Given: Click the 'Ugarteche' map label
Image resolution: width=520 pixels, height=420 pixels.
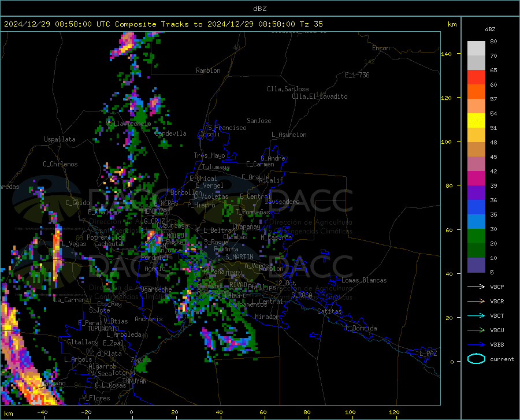Looking at the screenshot, I should tap(156, 289).
